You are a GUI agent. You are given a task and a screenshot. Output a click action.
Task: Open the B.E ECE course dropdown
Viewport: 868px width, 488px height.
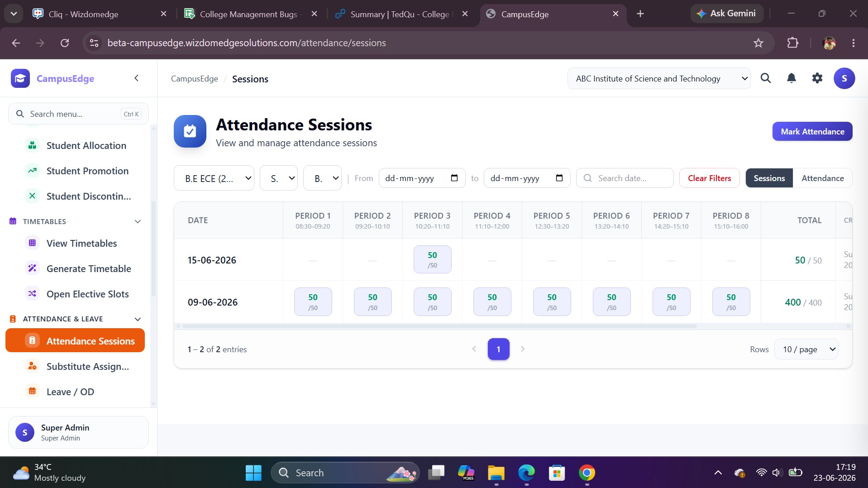click(x=214, y=178)
